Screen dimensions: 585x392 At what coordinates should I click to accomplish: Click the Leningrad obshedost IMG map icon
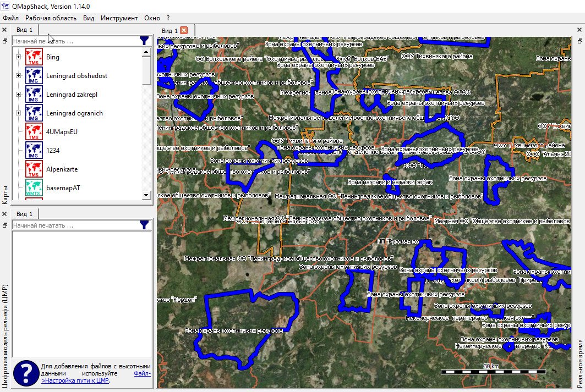(x=34, y=76)
